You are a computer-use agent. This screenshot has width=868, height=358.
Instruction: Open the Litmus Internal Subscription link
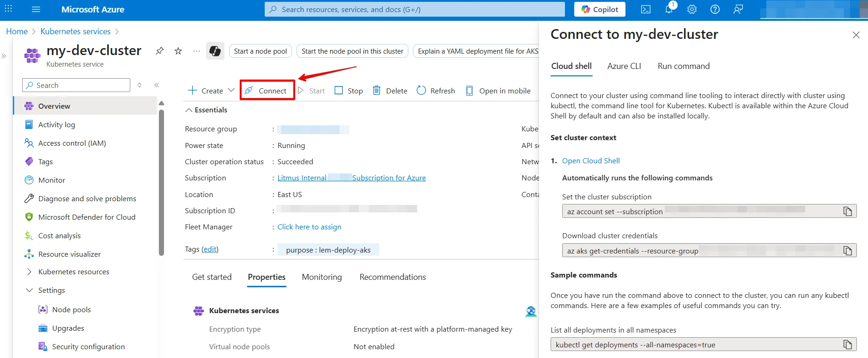352,178
